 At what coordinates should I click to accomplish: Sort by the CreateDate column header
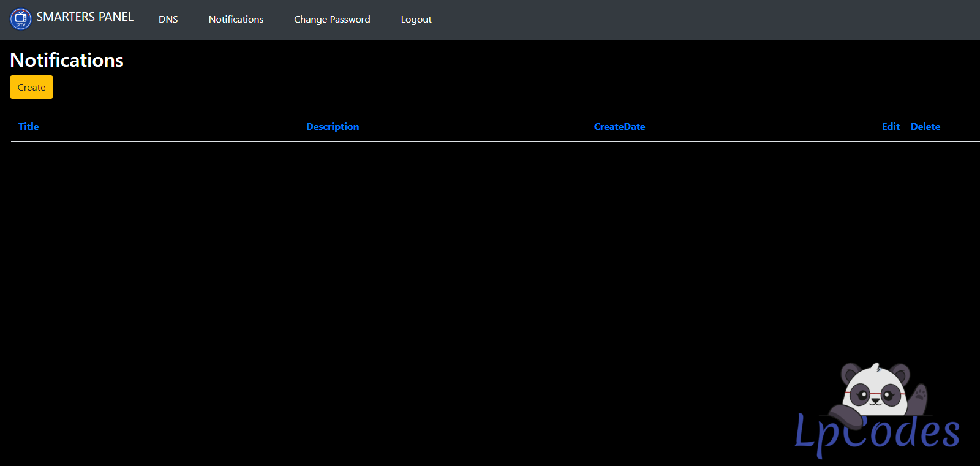(x=619, y=127)
